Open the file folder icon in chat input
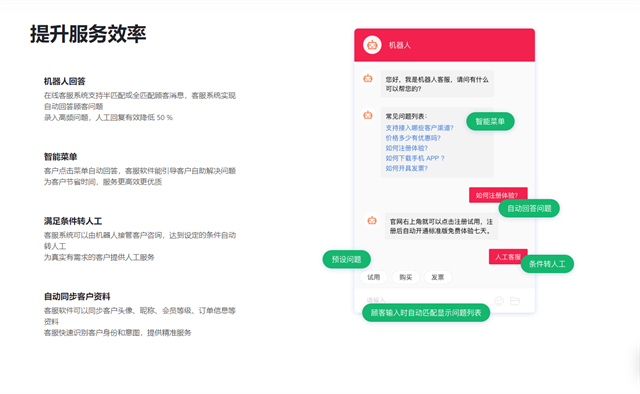 [515, 301]
